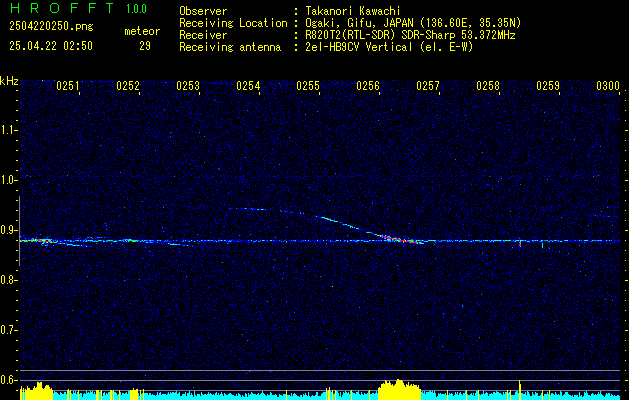Image resolution: width=629 pixels, height=400 pixels.
Task: Click the HROFFT title text
Action: 62,8
